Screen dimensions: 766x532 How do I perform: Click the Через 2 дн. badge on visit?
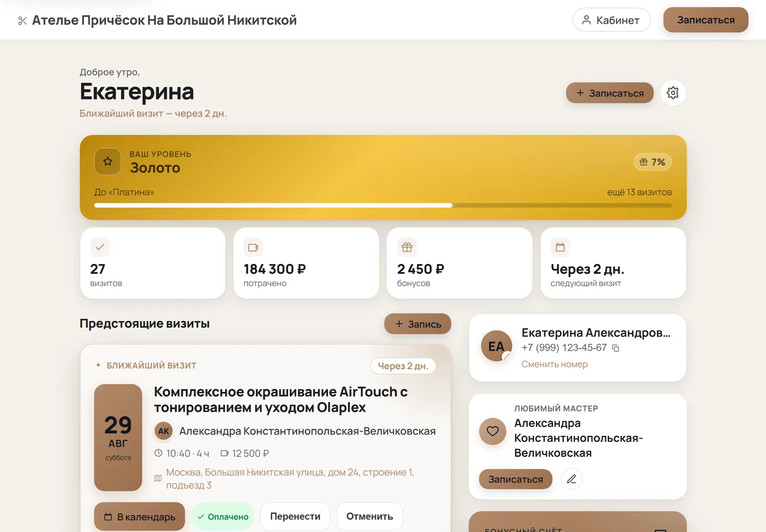(403, 366)
